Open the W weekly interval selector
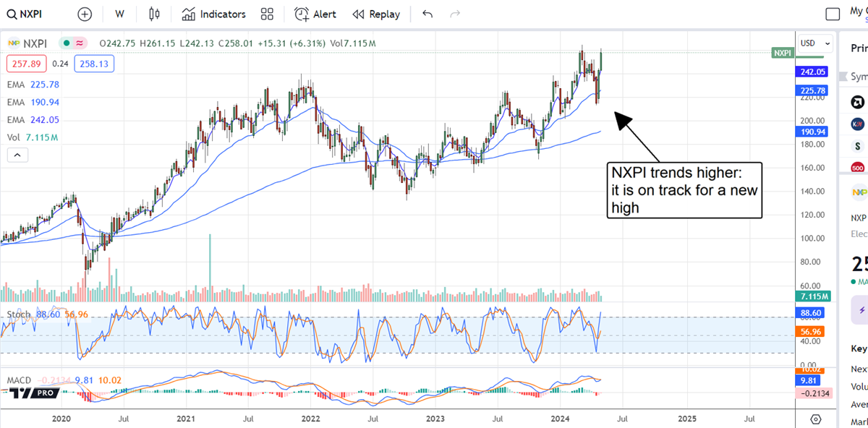868x428 pixels. pos(119,14)
